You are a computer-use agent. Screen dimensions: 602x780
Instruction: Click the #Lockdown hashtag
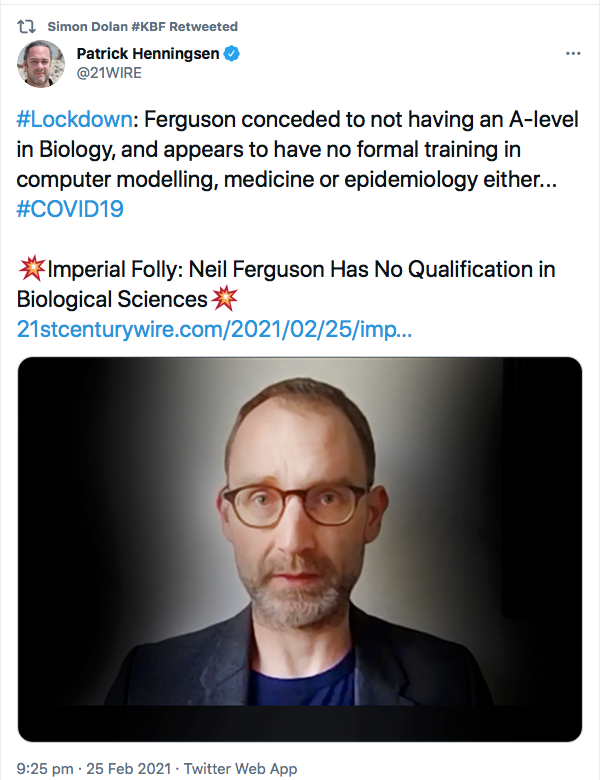tap(75, 119)
